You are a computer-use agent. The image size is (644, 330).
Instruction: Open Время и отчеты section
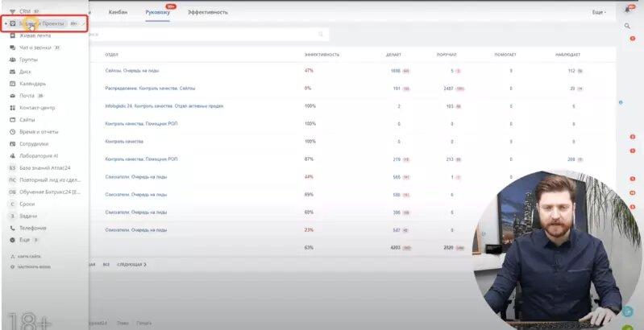(x=39, y=132)
